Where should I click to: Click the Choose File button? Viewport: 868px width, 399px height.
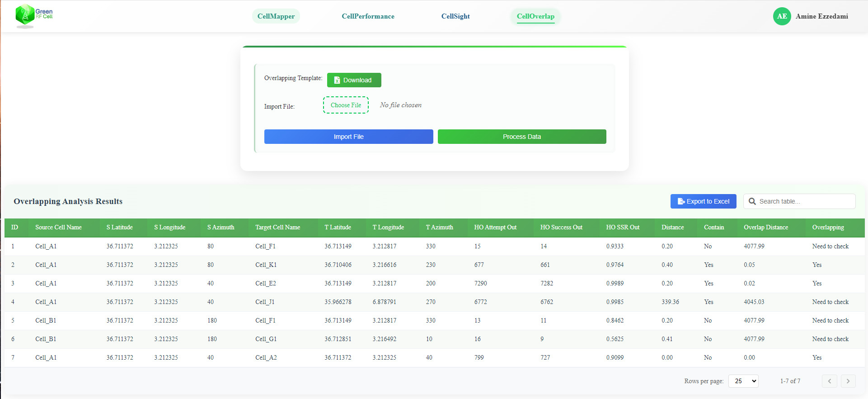tap(346, 105)
